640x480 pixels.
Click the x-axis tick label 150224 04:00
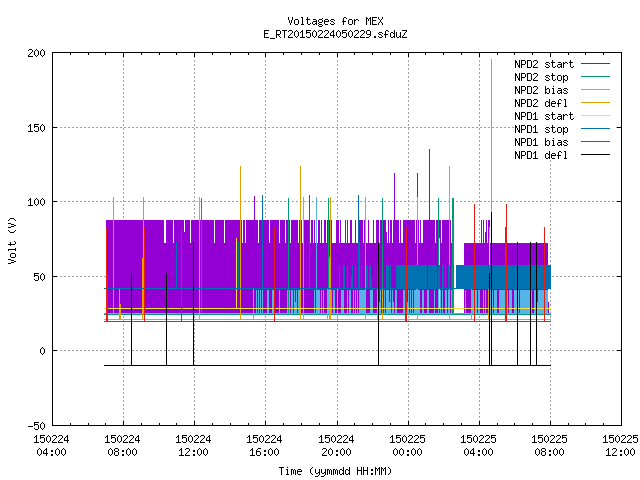click(x=51, y=446)
